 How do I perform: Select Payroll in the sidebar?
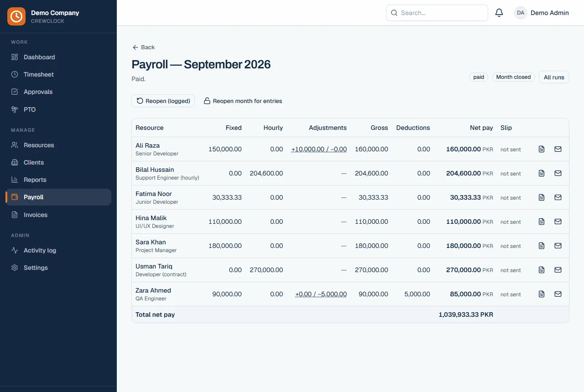click(x=58, y=197)
